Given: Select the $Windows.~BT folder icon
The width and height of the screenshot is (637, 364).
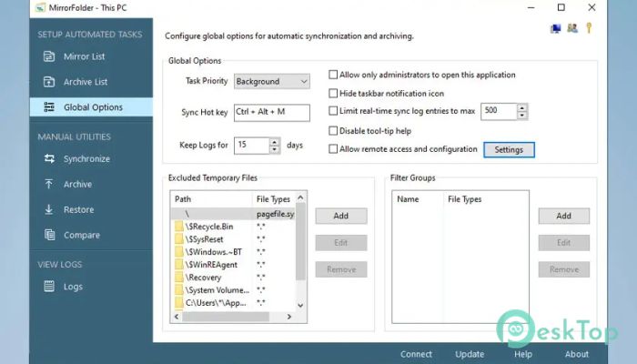Looking at the screenshot, I should pos(178,252).
